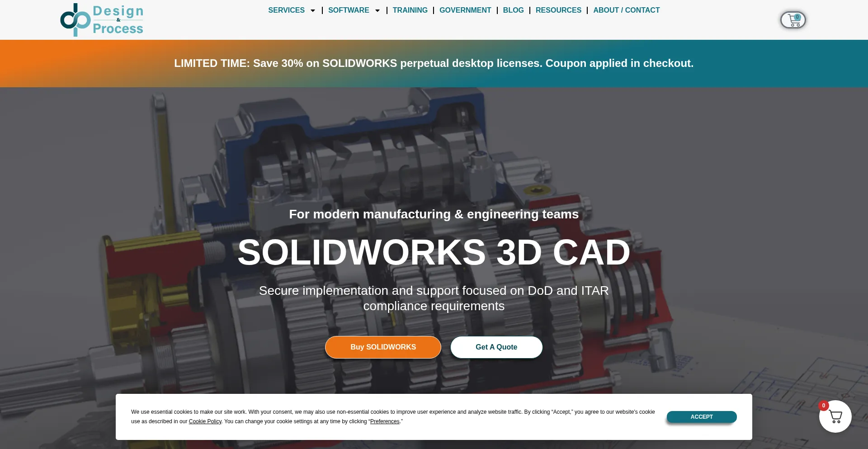Click the Design & Process logo
The width and height of the screenshot is (868, 449).
click(102, 20)
